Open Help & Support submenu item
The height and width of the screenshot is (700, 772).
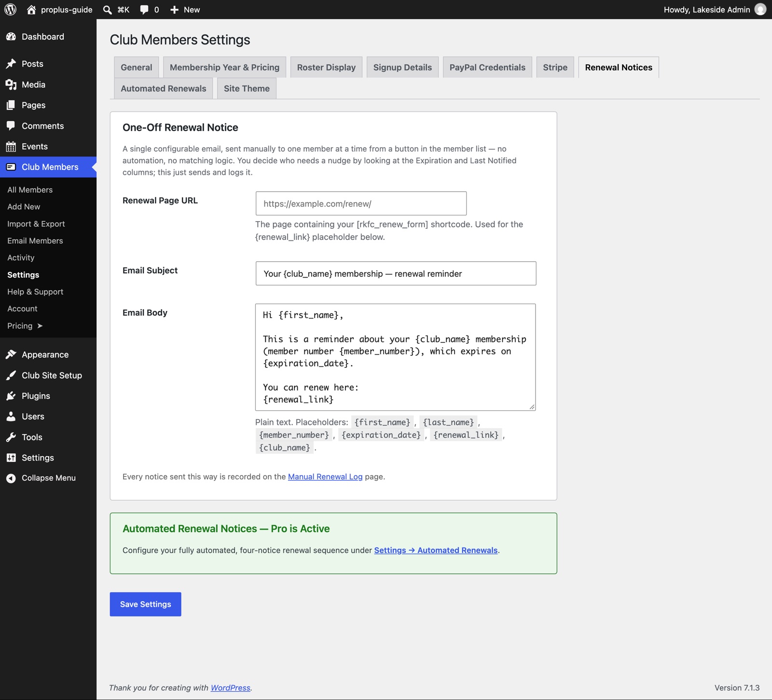point(35,292)
